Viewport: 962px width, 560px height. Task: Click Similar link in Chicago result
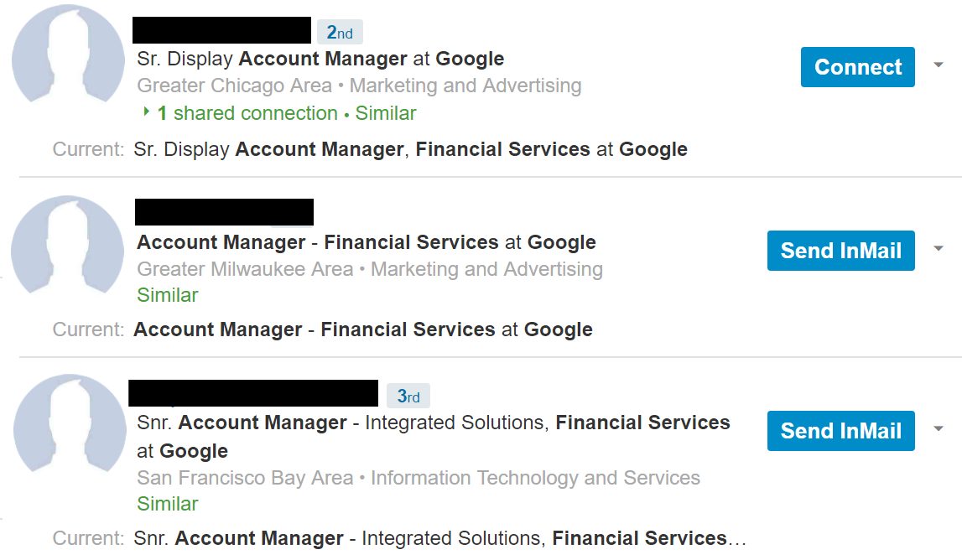click(385, 113)
